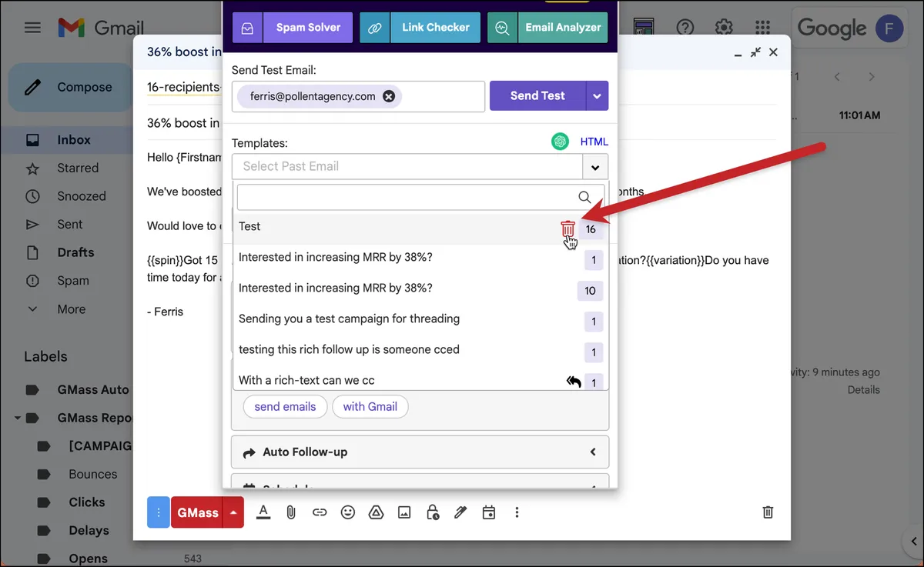Go to older messages arrow
This screenshot has width=924, height=567.
pos(872,77)
